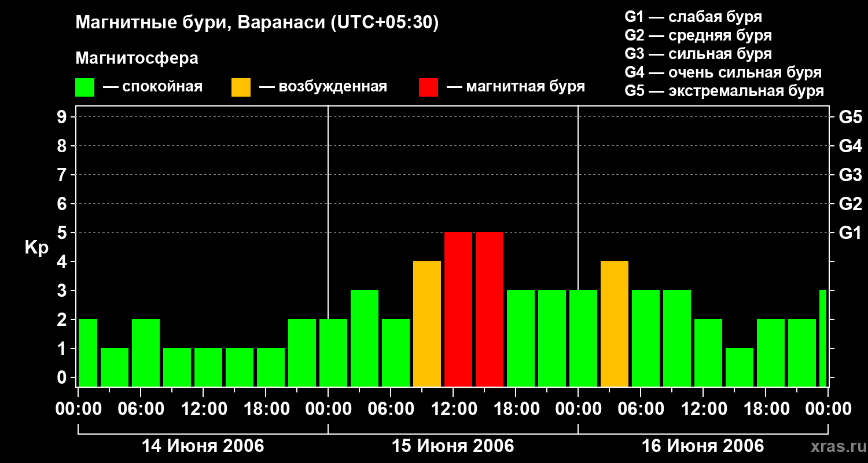Screen dimensions: 868x463
Task: Click the red 'магнитная буря' legend swatch
Action: [429, 87]
